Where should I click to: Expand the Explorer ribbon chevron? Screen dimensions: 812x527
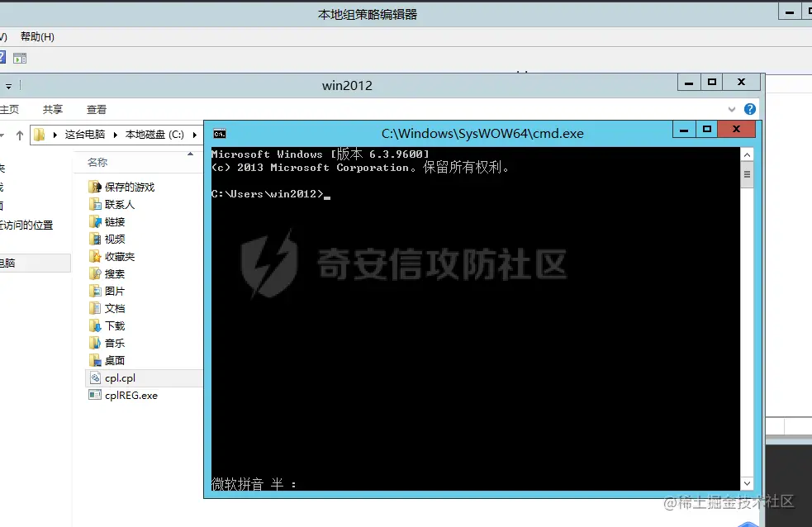pos(732,109)
